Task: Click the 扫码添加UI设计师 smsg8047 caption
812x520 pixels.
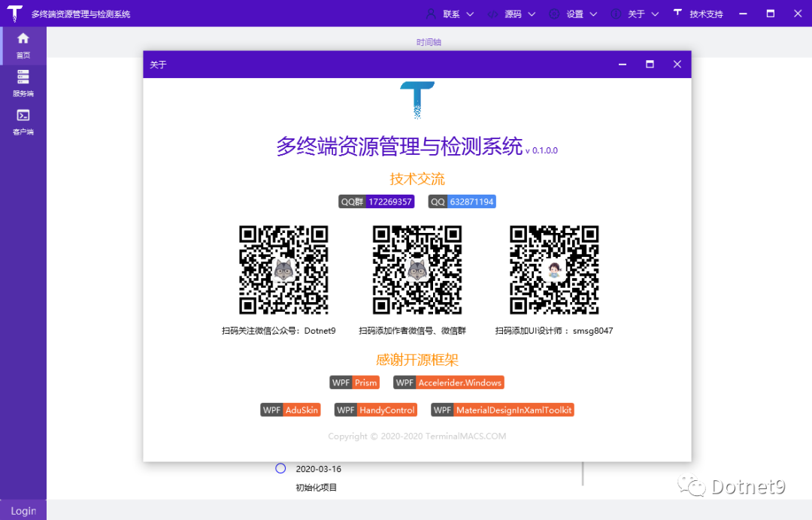Action: 554,331
